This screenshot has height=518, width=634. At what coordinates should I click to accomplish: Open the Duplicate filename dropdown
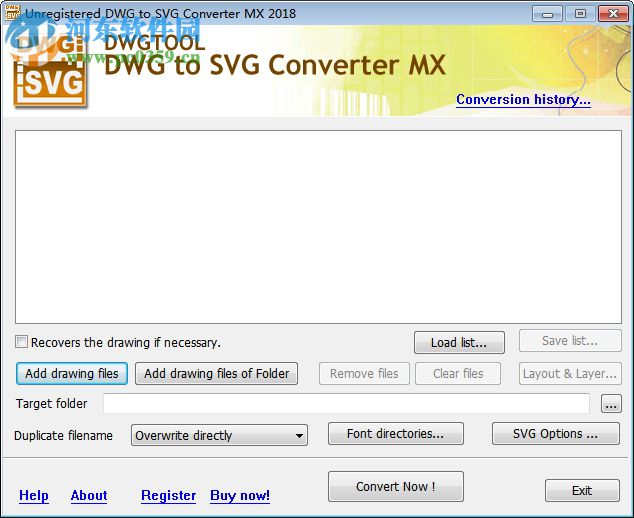219,435
